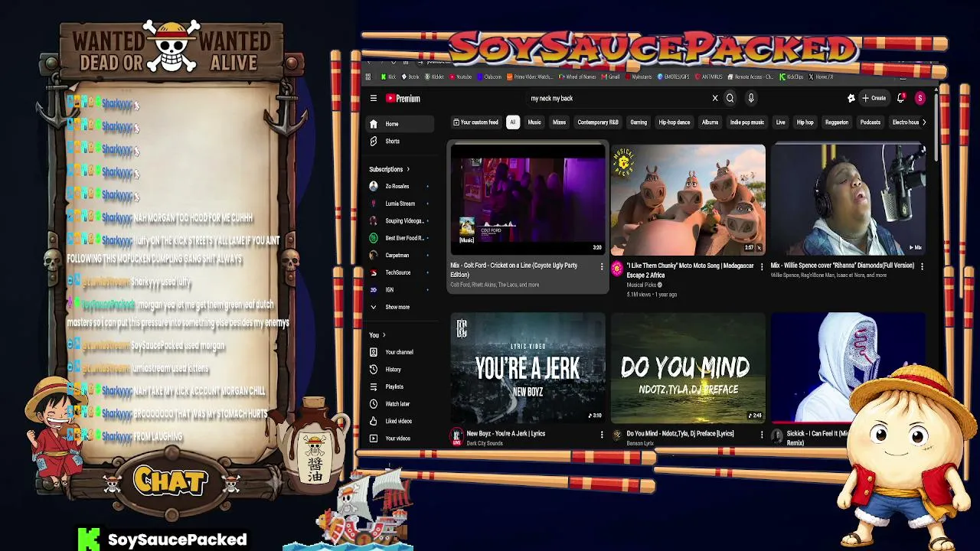Open options menu for Colt Ford mix
980x551 pixels.
[602, 266]
